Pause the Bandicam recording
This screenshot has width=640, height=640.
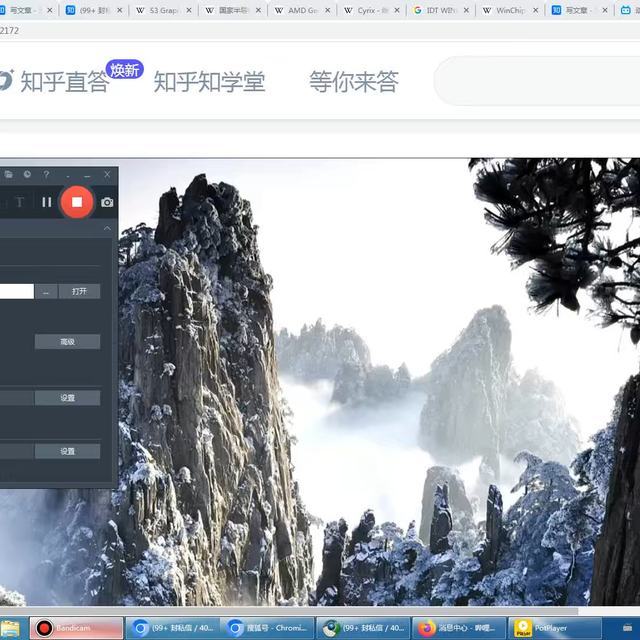[46, 202]
